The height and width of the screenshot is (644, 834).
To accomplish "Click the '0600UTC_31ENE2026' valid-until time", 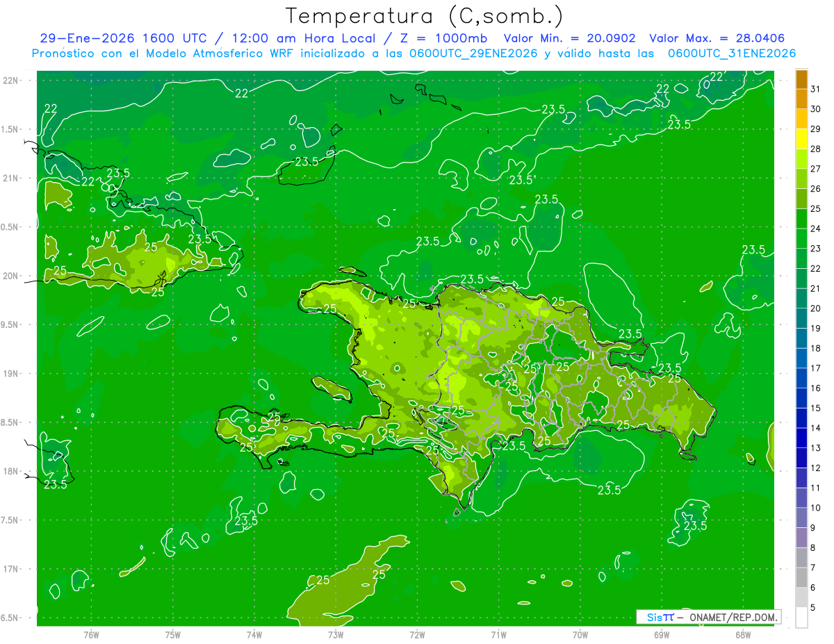I will coord(732,53).
